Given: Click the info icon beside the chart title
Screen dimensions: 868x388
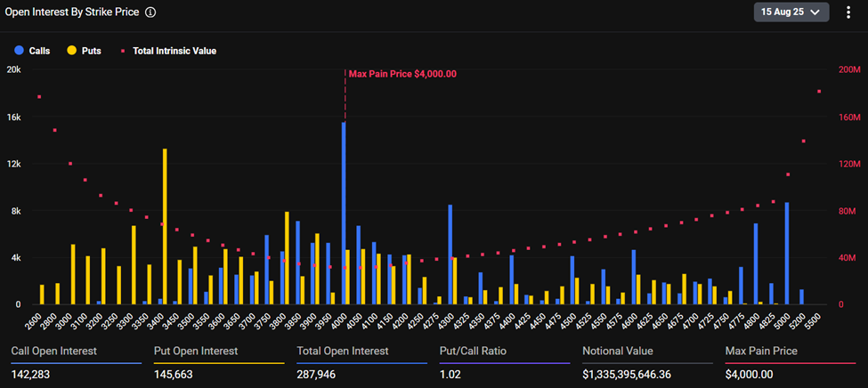Looking at the screenshot, I should tap(150, 12).
